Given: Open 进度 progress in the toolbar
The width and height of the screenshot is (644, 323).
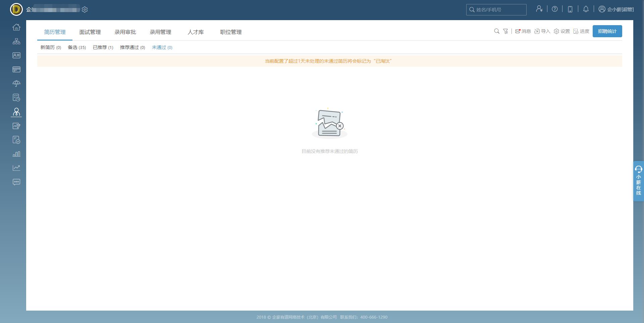Looking at the screenshot, I should [x=581, y=31].
